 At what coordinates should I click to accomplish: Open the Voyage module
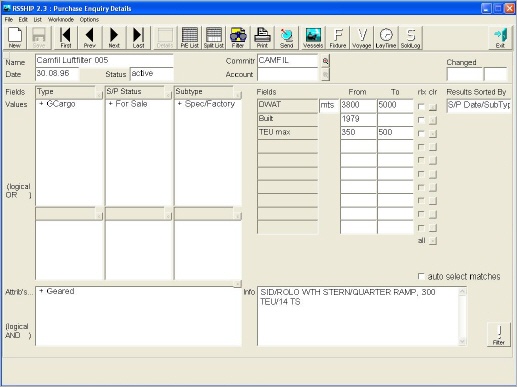click(x=362, y=38)
